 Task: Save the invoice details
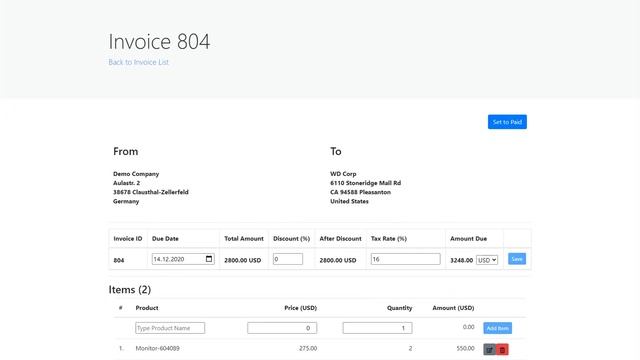click(517, 259)
